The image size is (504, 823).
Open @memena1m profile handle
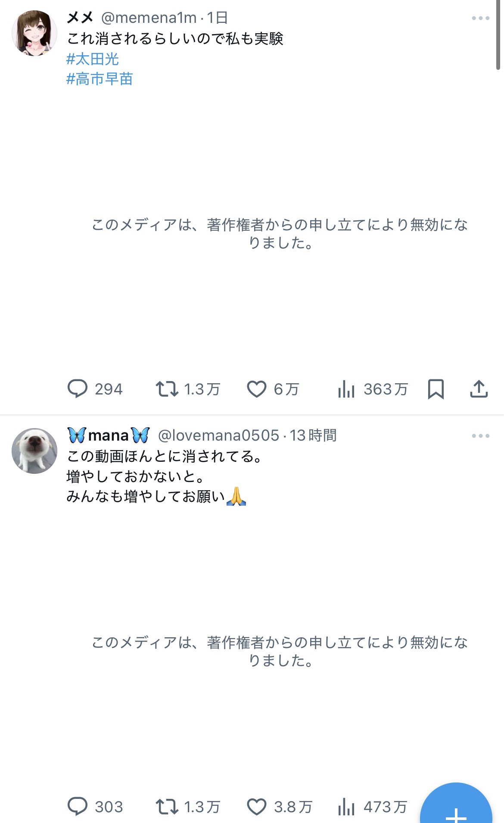[x=149, y=18]
